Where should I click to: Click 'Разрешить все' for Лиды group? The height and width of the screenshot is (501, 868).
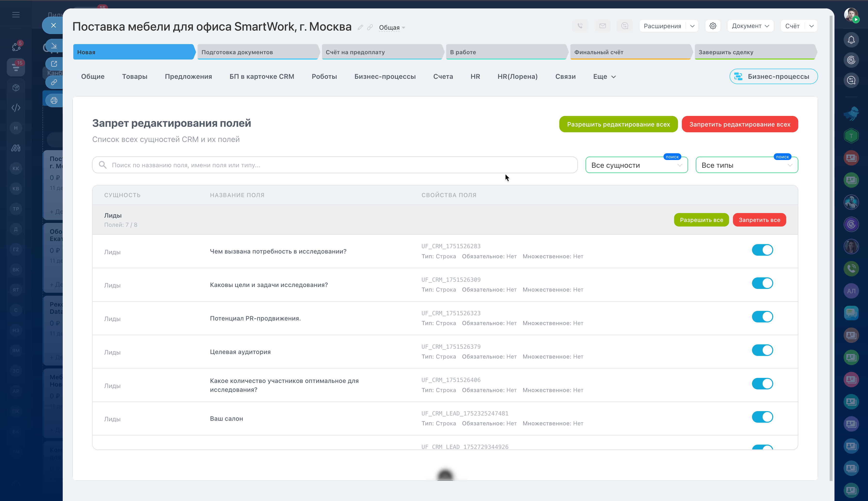(x=701, y=220)
